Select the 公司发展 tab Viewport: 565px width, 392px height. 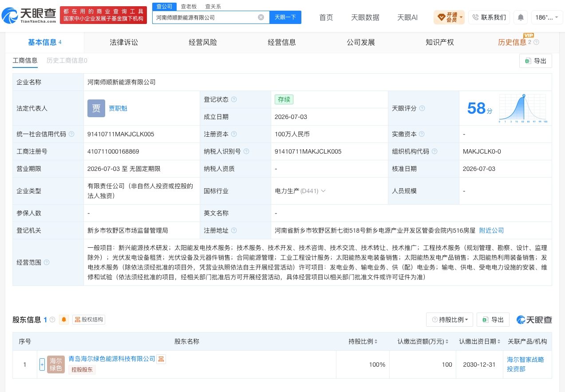tap(361, 42)
